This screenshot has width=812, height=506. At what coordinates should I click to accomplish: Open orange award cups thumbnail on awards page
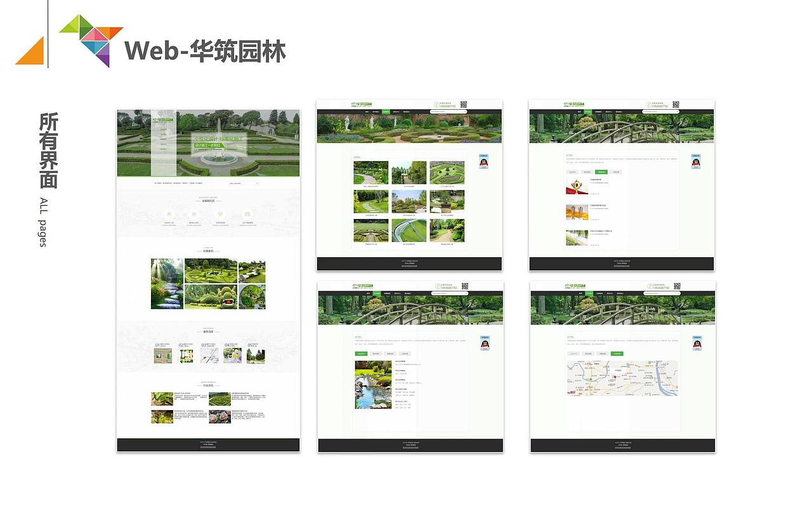coord(577,212)
